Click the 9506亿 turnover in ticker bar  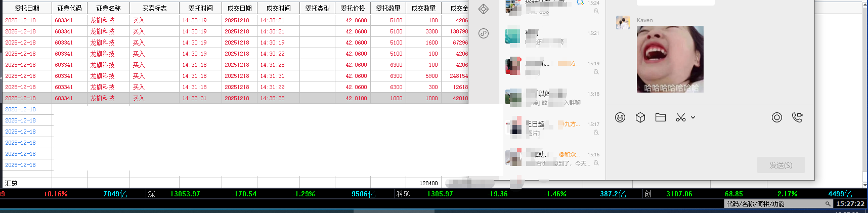pyautogui.click(x=364, y=194)
